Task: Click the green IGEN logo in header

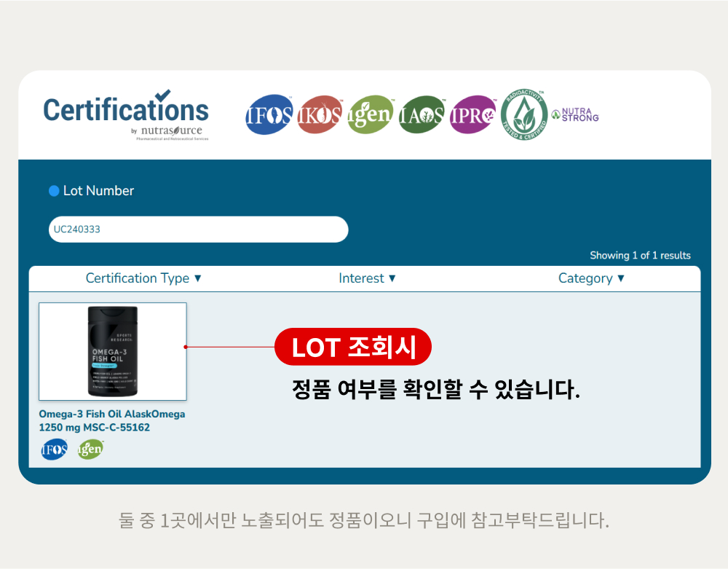Action: pos(370,114)
